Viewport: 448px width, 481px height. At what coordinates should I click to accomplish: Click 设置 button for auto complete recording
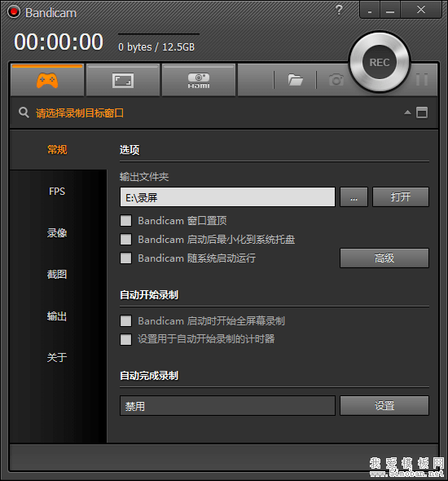click(x=384, y=405)
